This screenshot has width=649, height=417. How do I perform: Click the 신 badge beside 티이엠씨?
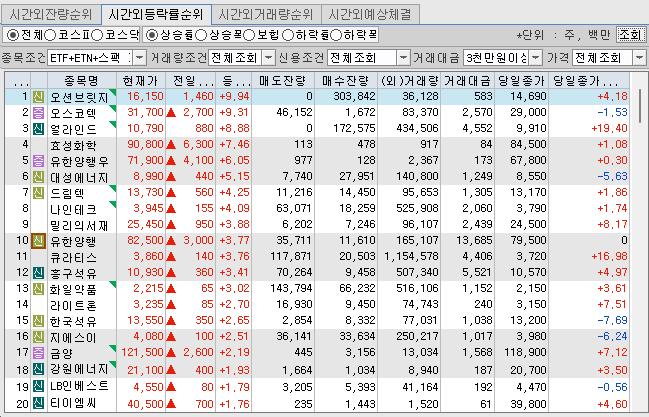click(38, 403)
